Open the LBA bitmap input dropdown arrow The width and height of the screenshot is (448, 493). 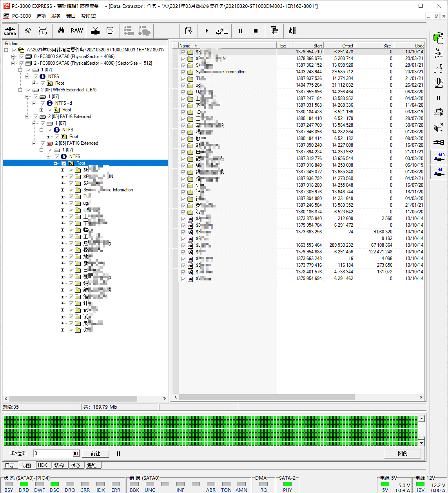coord(76,453)
